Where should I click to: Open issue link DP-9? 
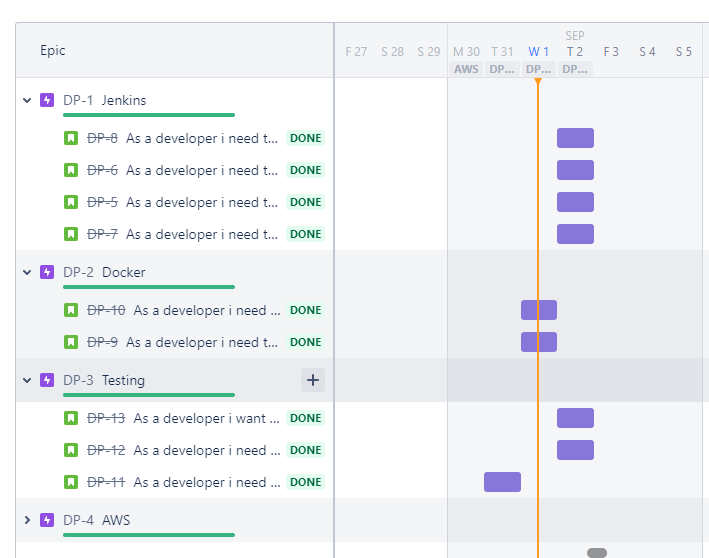pos(102,343)
